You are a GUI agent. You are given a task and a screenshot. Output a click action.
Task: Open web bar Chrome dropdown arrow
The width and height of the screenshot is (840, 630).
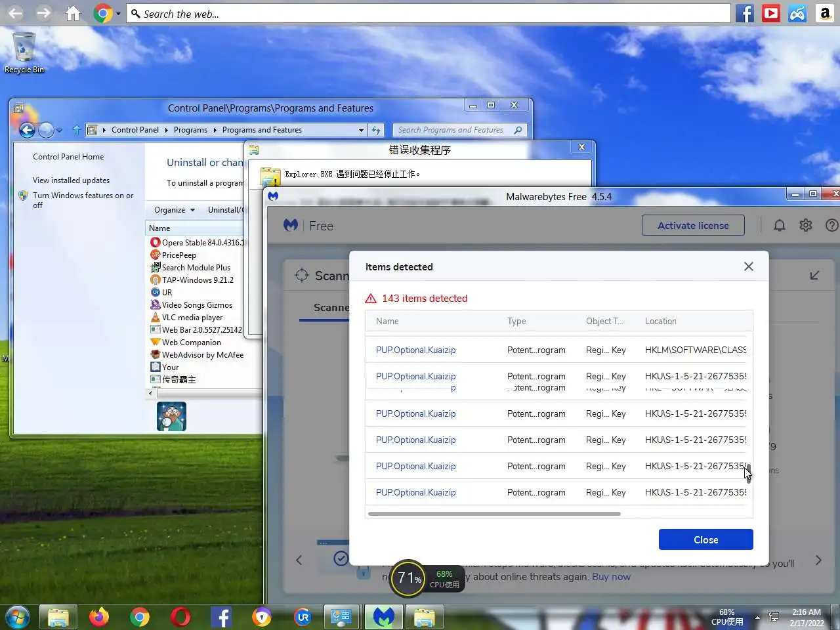(x=118, y=13)
